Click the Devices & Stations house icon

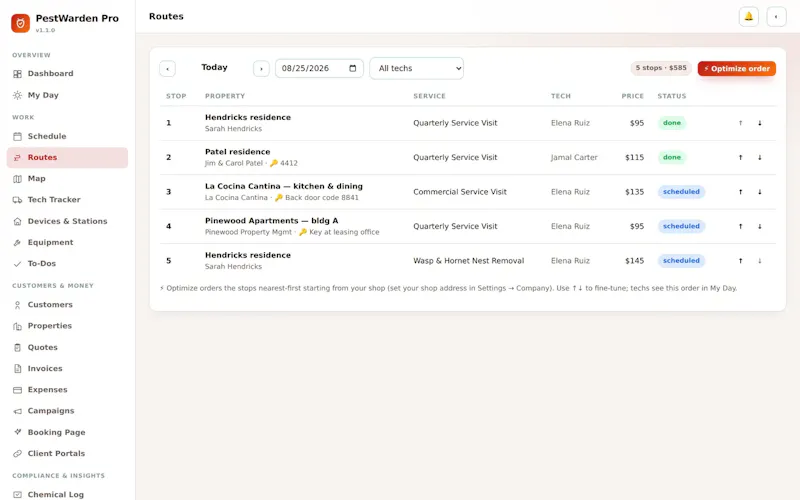pos(17,221)
